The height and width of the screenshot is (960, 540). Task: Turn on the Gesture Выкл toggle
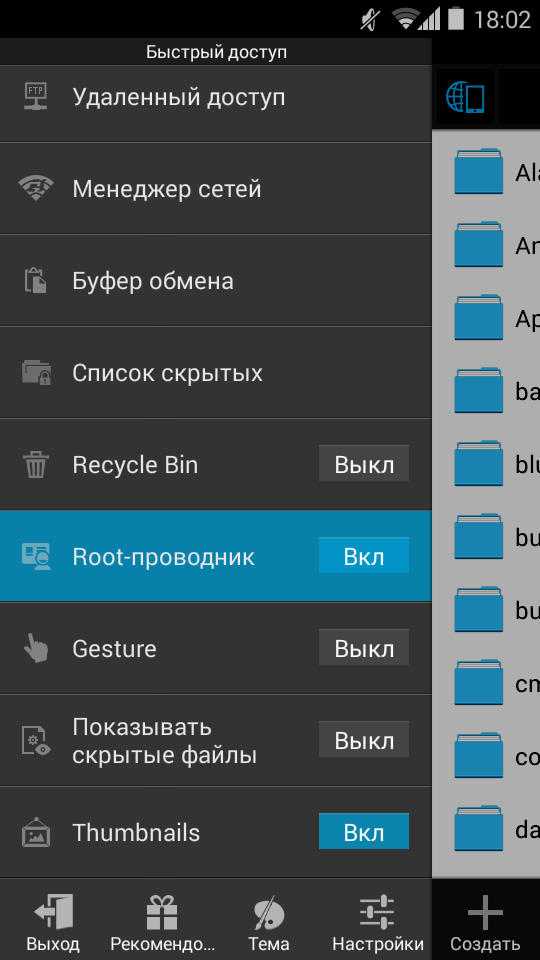(x=364, y=647)
